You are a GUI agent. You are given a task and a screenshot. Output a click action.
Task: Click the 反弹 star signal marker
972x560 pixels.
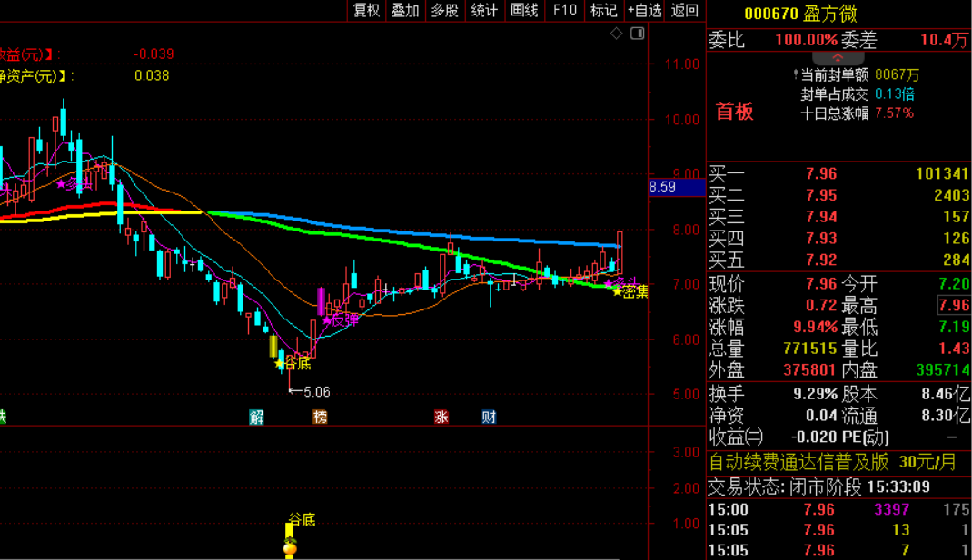341,319
